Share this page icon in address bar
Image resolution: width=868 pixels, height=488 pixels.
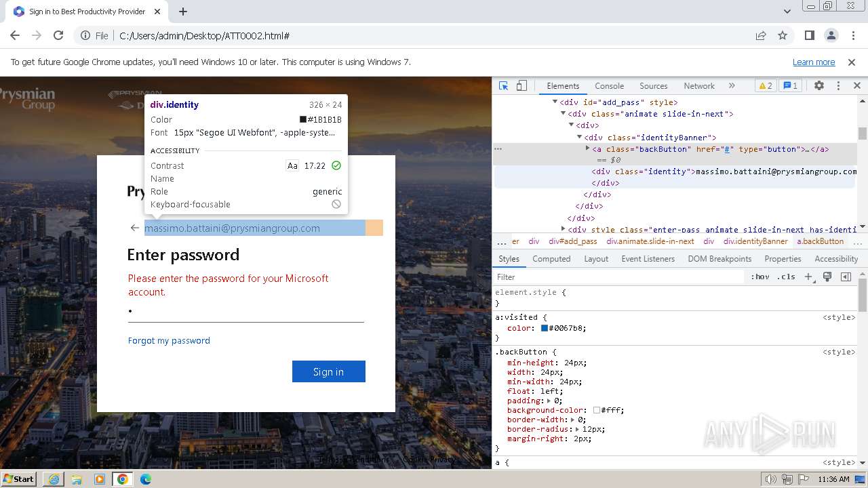pyautogui.click(x=761, y=36)
